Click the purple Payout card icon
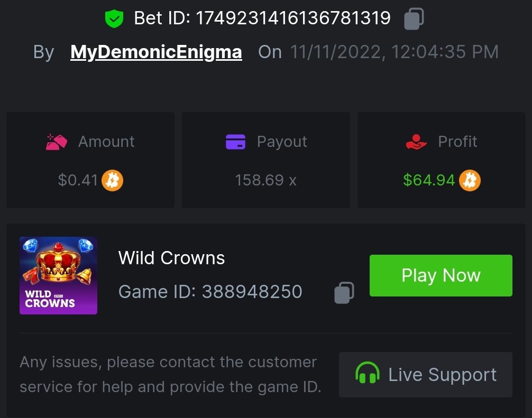The image size is (532, 418). pyautogui.click(x=235, y=142)
